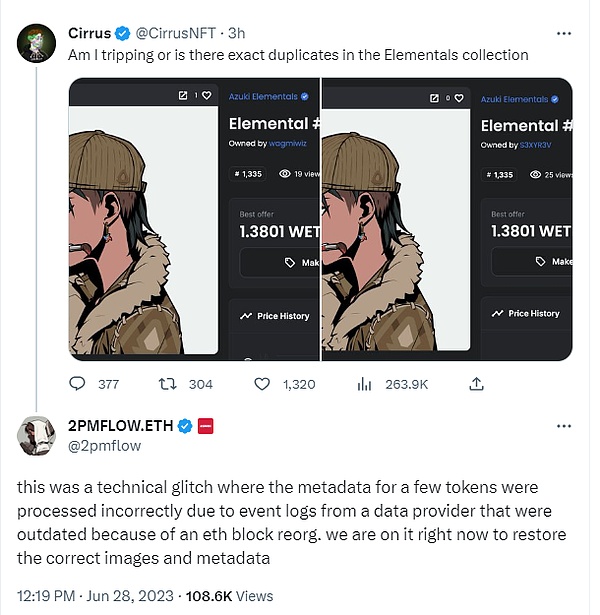The width and height of the screenshot is (600, 615).
Task: Open the Cirrus display name link
Action: coord(90,33)
